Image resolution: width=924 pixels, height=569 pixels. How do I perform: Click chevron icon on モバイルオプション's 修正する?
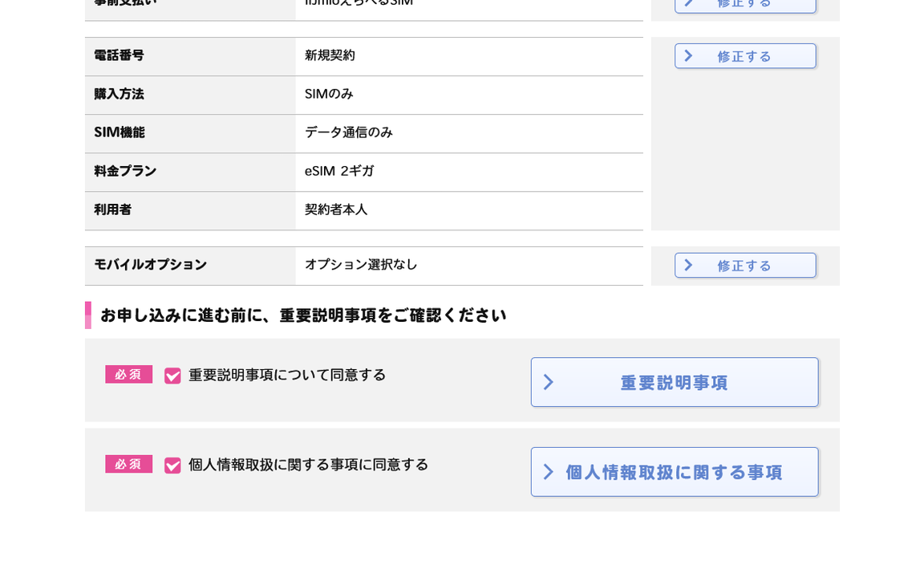click(x=688, y=266)
